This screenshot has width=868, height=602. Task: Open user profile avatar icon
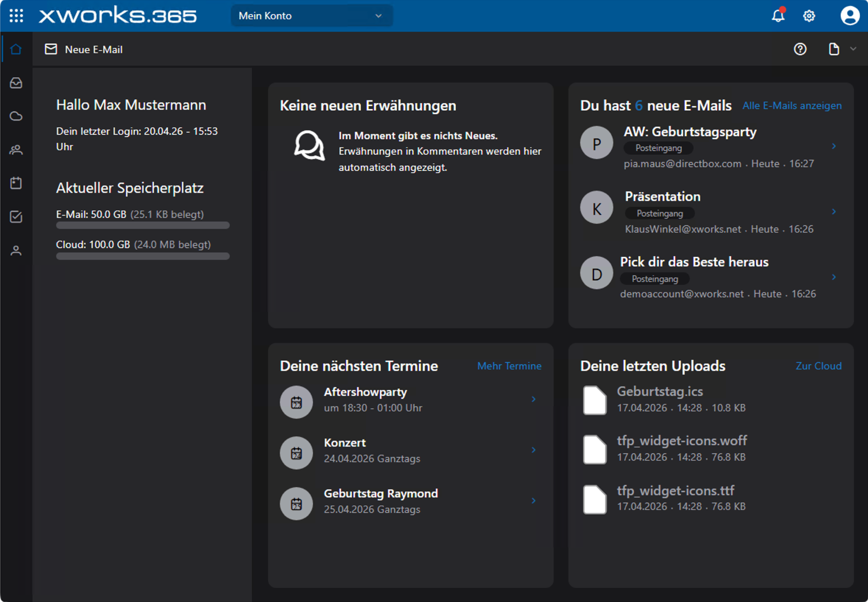[x=850, y=16]
